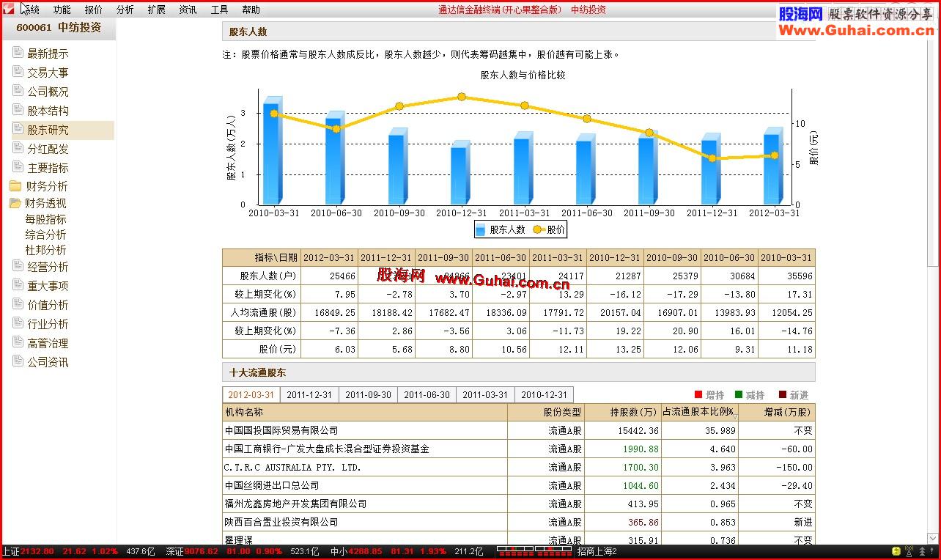Click the 价值分析 document icon
Image resolution: width=941 pixels, height=560 pixels.
pos(18,304)
